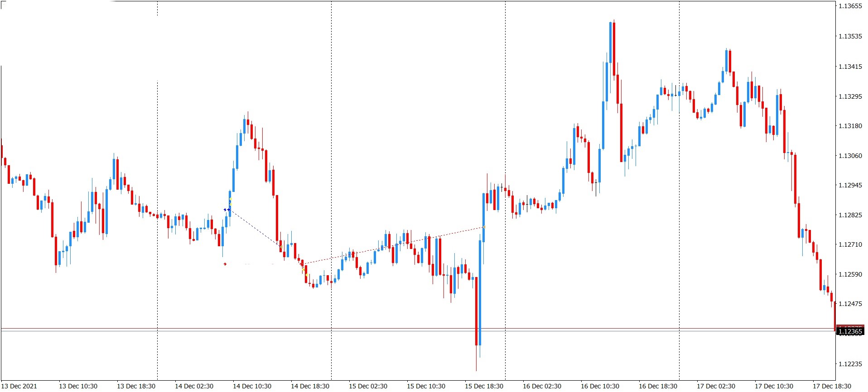Click the '13 Dec 2021' date label
The height and width of the screenshot is (392, 868).
click(x=19, y=386)
